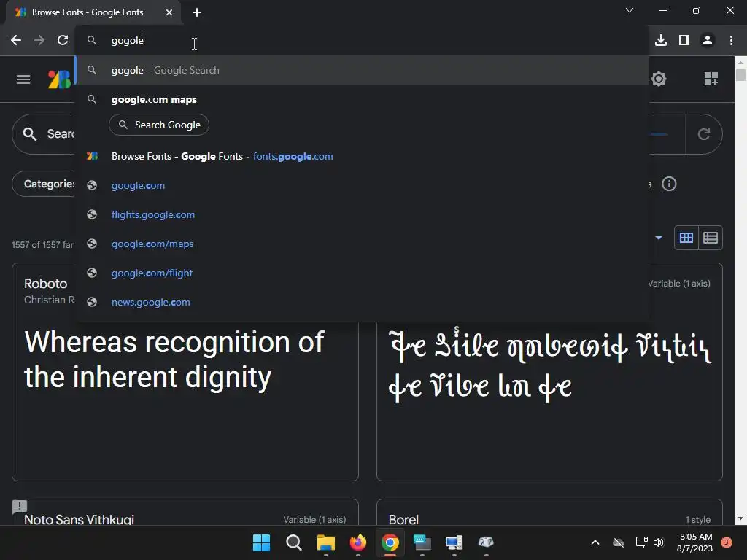Open the Categories filter chip
The image size is (747, 560).
click(x=44, y=184)
